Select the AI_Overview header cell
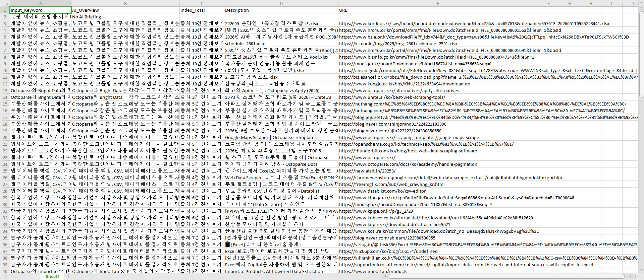Screen dimensions: 644x280 coord(125,10)
